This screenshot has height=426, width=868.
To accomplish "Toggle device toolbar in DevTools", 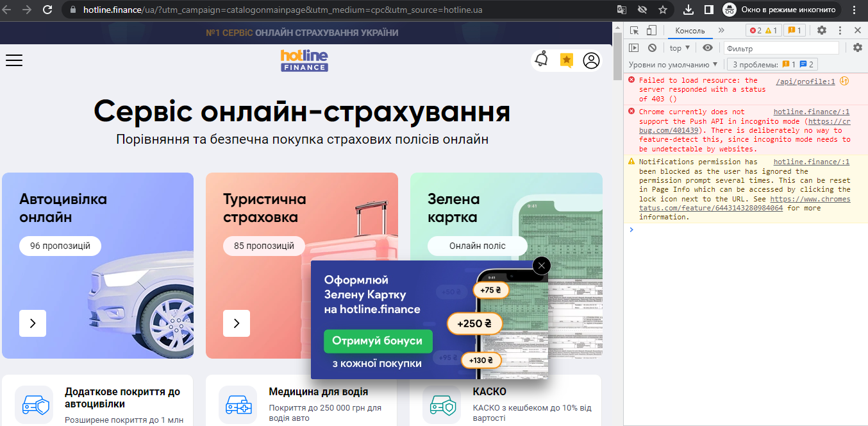I will pos(651,30).
